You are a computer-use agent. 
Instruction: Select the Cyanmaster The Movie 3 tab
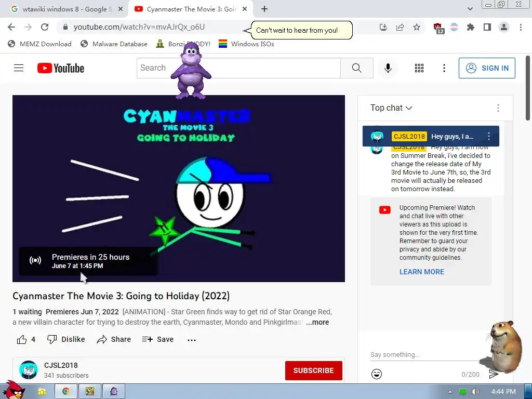tap(191, 9)
